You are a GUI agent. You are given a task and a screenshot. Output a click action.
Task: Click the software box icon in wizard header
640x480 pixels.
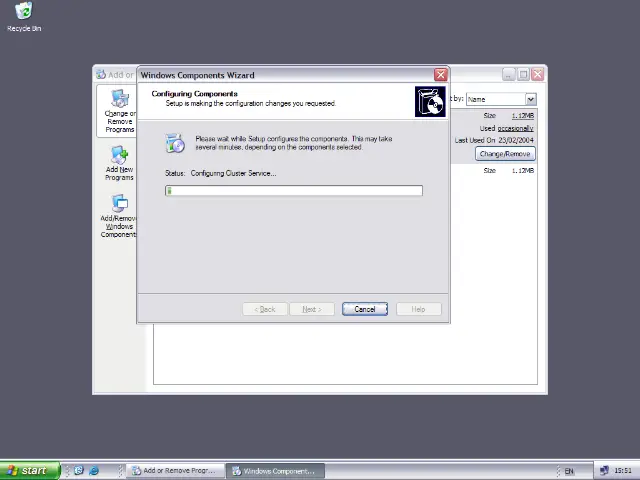pyautogui.click(x=430, y=101)
